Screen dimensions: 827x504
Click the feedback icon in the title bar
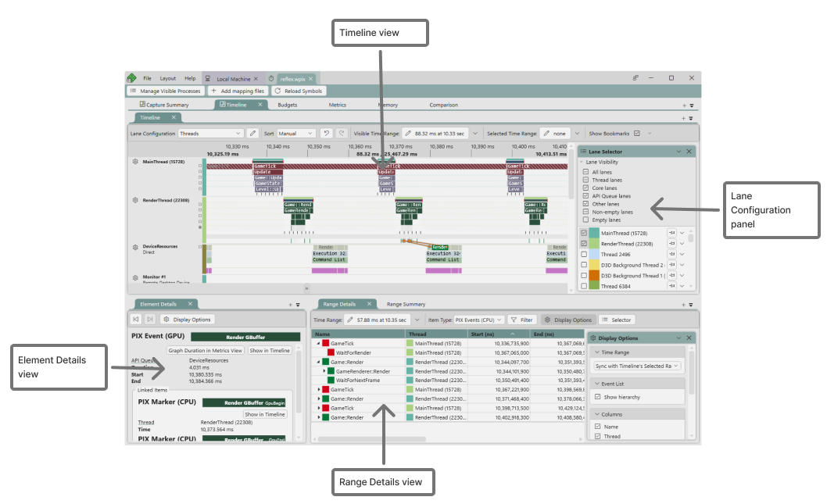click(635, 78)
